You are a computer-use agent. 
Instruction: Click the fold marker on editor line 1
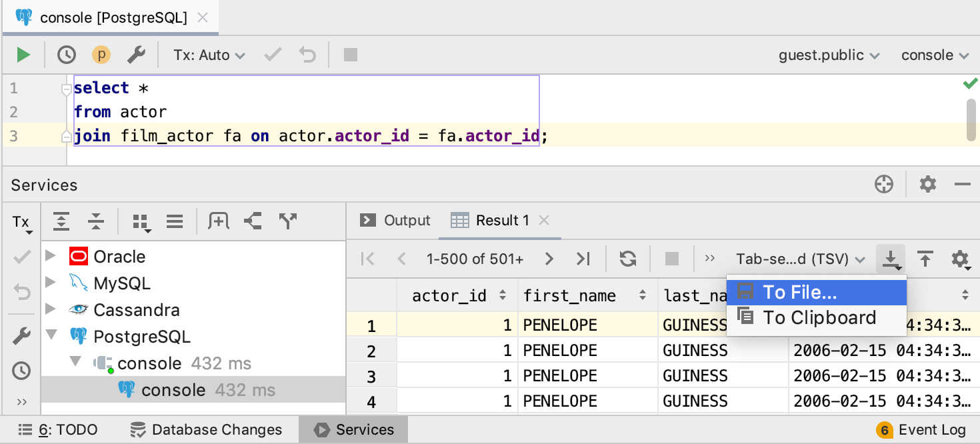coord(66,89)
